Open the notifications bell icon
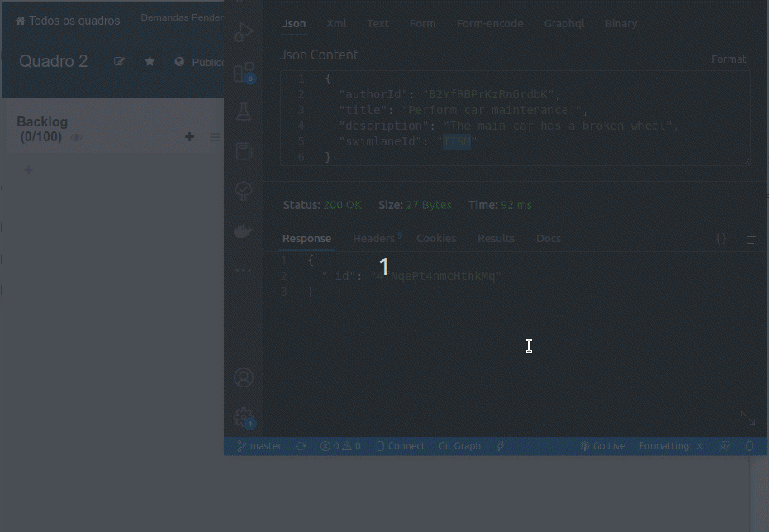The width and height of the screenshot is (769, 532). [x=749, y=446]
